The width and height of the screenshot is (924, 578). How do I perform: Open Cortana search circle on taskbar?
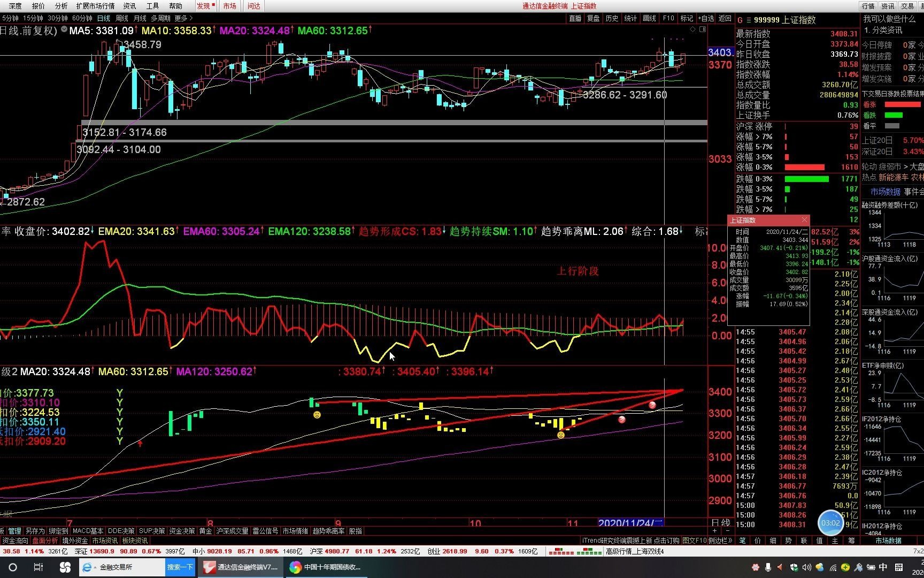(13, 567)
